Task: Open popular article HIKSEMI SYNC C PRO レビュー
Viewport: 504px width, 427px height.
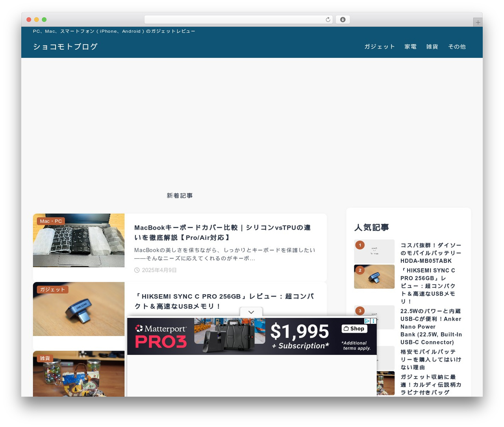Action: click(x=428, y=286)
